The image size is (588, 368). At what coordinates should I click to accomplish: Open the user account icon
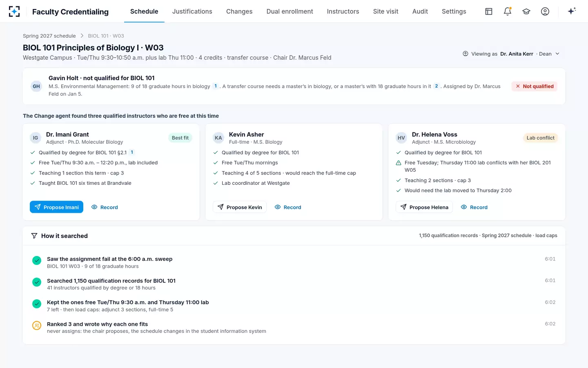[545, 11]
